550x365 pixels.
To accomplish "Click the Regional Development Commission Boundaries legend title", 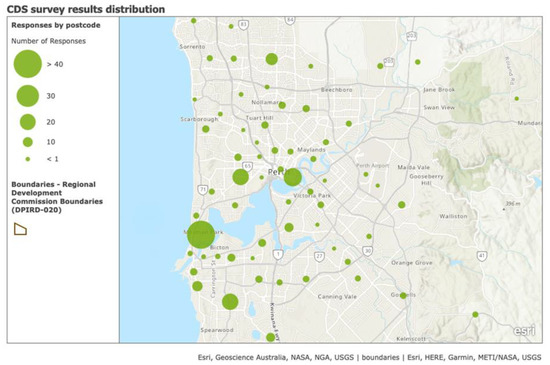I will click(57, 197).
